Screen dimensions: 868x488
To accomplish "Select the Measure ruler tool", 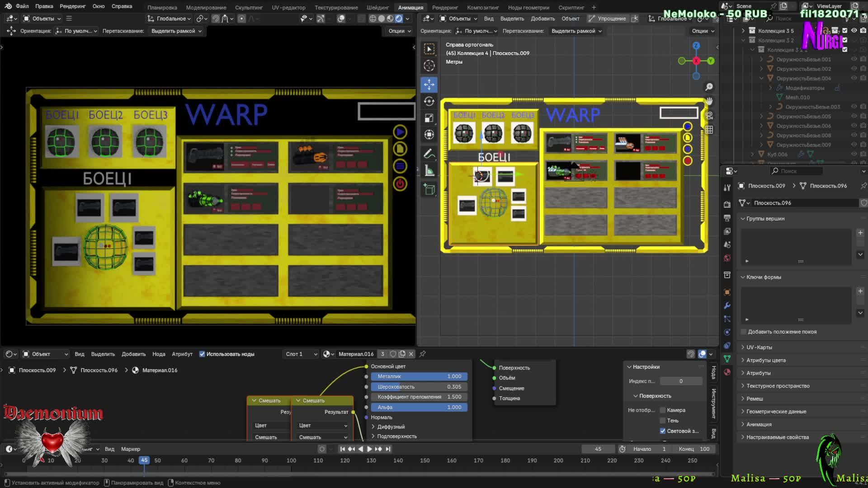I will (x=429, y=171).
